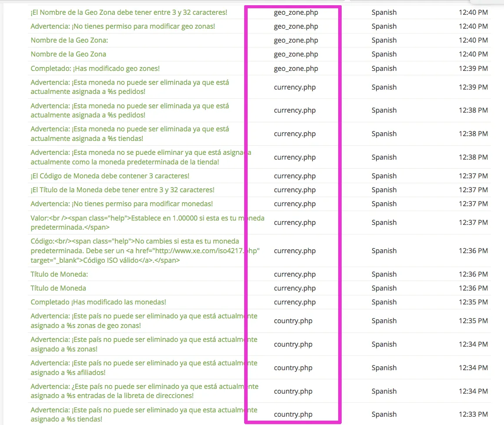Open '¡El Nombre de la Geo Zona debe tener' translation
The image size is (504, 425).
[x=129, y=13]
